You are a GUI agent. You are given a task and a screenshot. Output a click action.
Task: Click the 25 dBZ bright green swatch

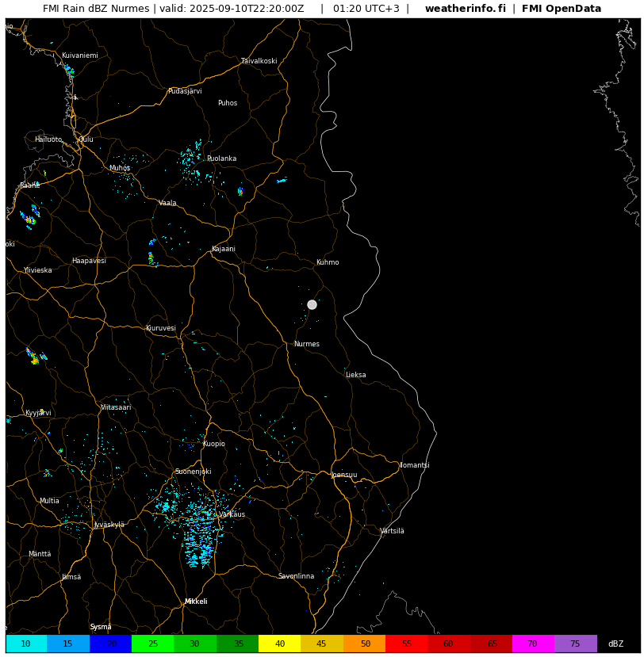153,644
